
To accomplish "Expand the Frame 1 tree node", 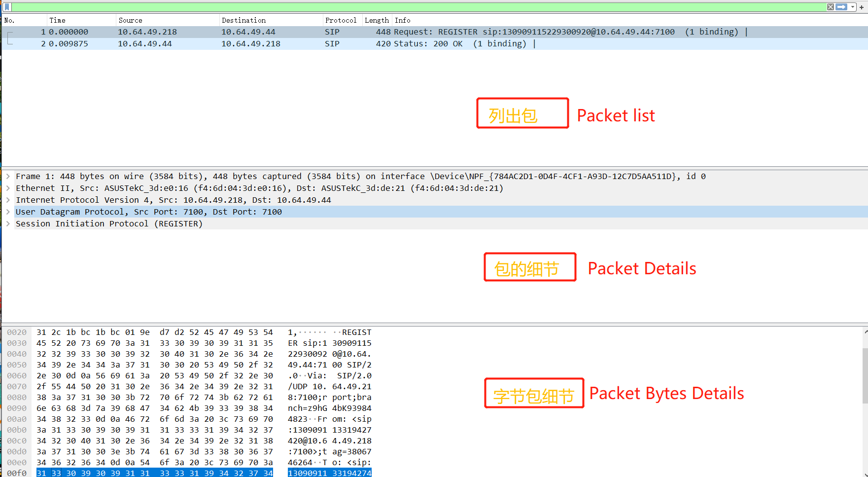I will [8, 176].
